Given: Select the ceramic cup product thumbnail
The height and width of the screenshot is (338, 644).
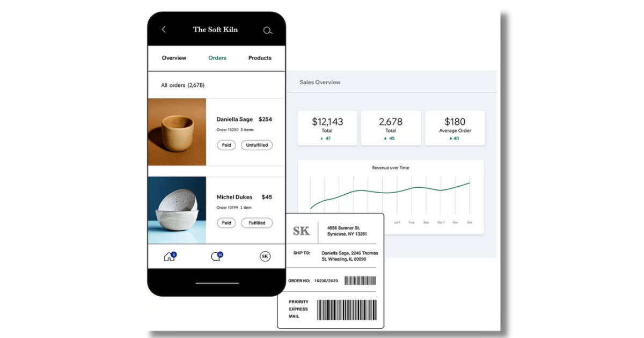Looking at the screenshot, I should pos(177,130).
